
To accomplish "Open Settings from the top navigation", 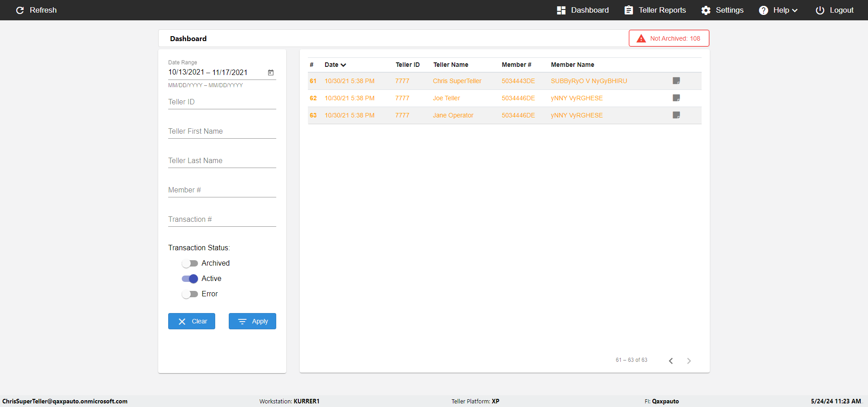I will [722, 10].
